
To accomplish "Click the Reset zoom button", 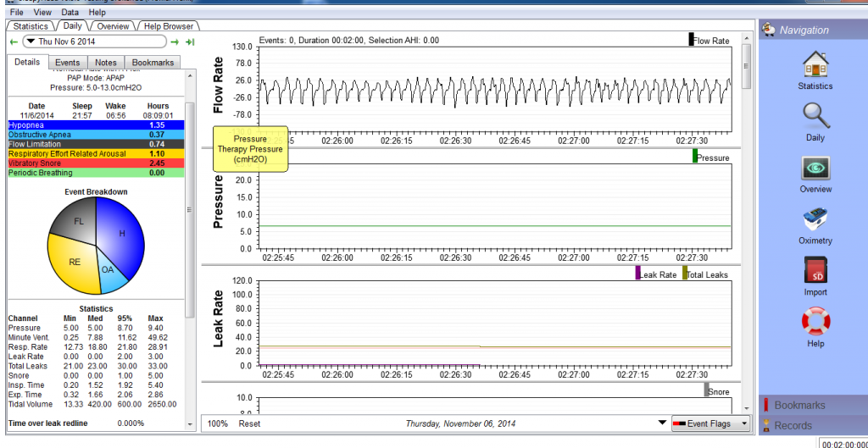I will coord(249,423).
